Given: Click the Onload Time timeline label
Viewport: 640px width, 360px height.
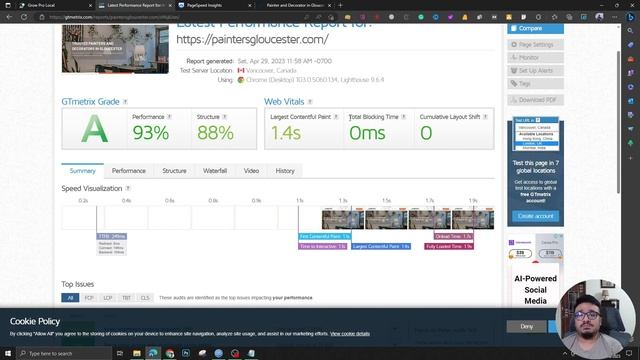Looking at the screenshot, I should [x=453, y=236].
